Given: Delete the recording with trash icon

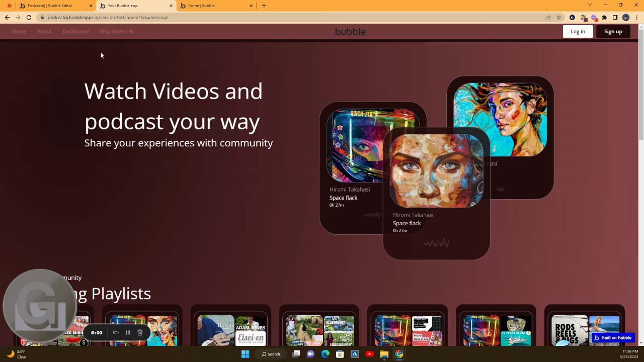Looking at the screenshot, I should (x=140, y=332).
